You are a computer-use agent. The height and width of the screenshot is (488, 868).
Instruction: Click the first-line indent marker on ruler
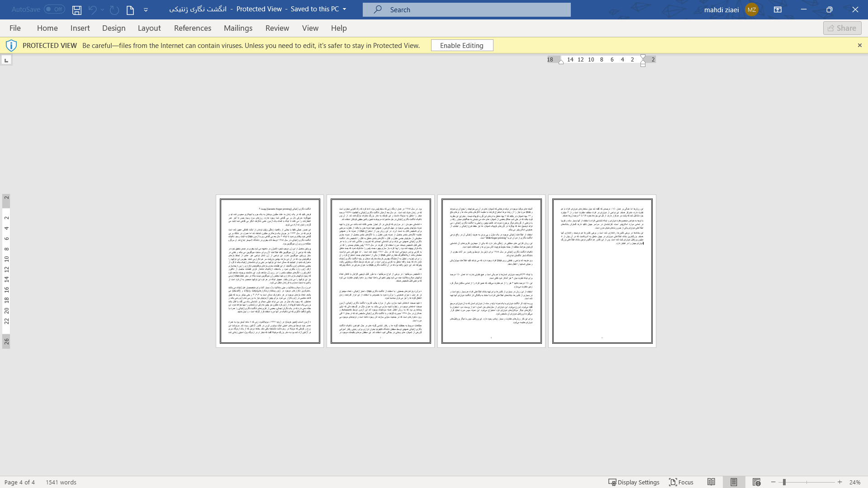click(x=643, y=57)
